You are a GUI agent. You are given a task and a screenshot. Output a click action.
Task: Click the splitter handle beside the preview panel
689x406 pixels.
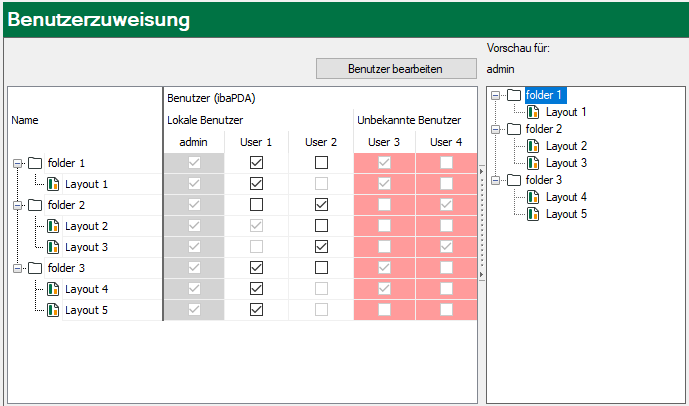(481, 222)
